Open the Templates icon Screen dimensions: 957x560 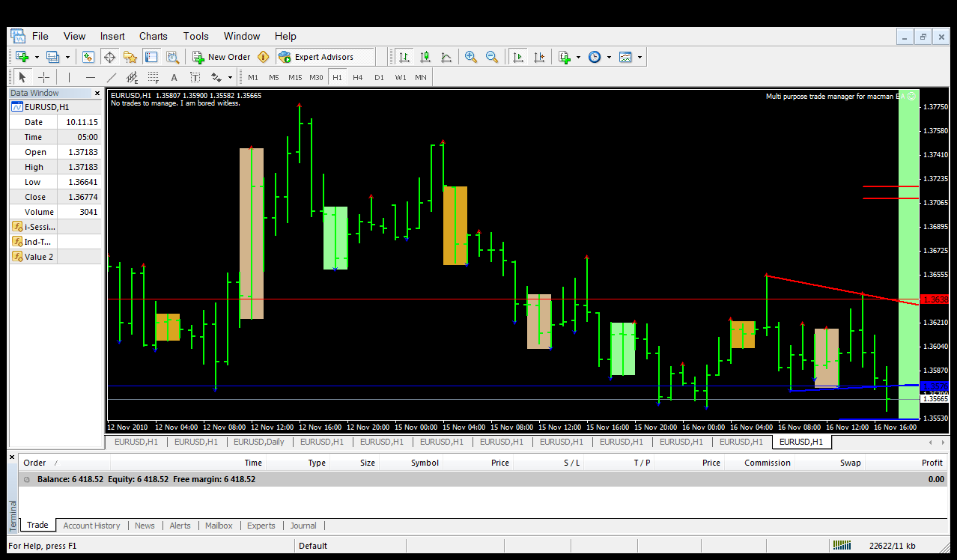point(625,57)
